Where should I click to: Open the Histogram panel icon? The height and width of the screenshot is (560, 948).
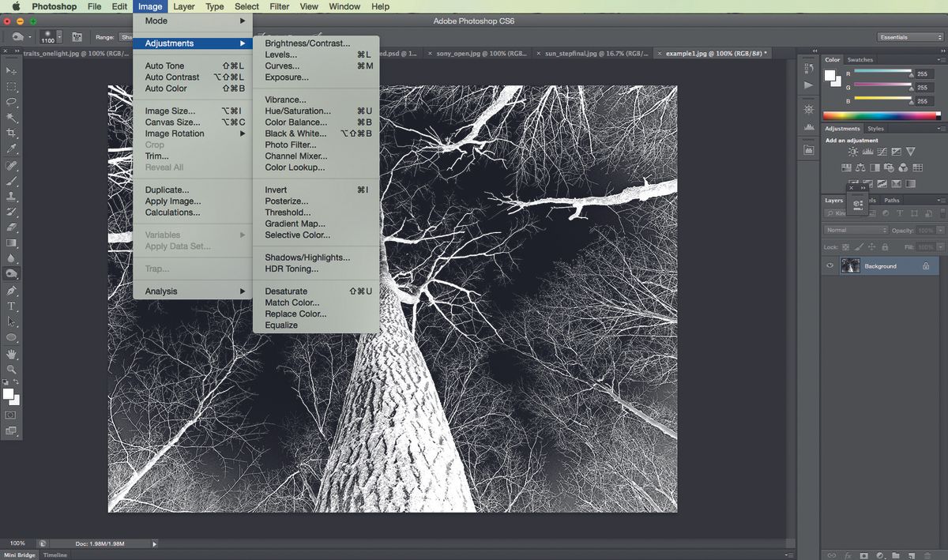coord(808,126)
